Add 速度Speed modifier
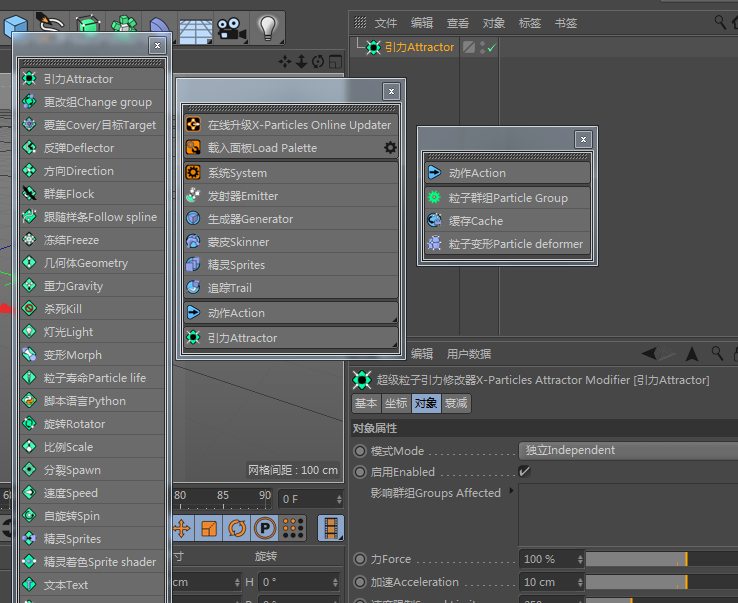Screen dimensions: 738x603 tap(92, 493)
